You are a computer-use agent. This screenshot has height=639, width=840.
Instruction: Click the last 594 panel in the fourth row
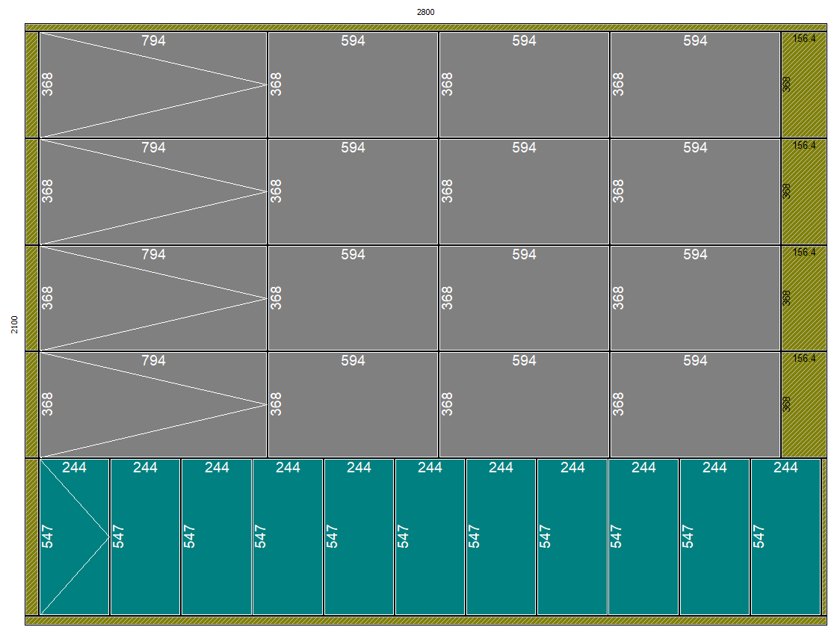[x=695, y=405]
